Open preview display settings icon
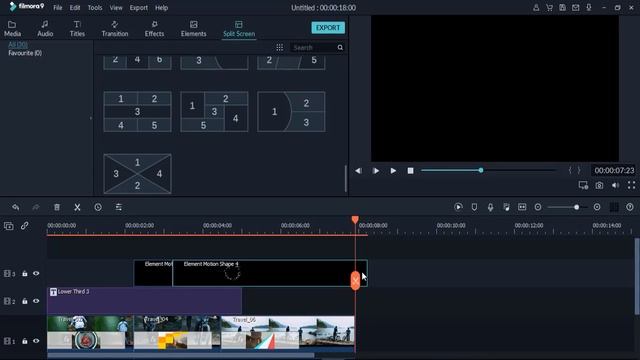The image size is (640, 360). [x=583, y=185]
